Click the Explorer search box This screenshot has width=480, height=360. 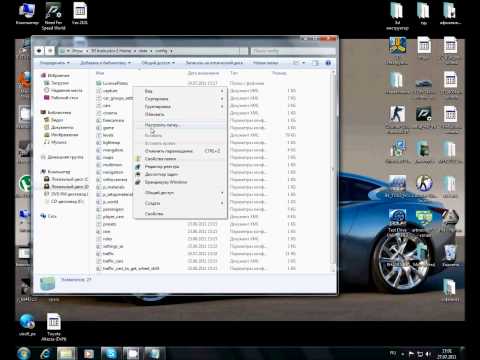coord(293,51)
